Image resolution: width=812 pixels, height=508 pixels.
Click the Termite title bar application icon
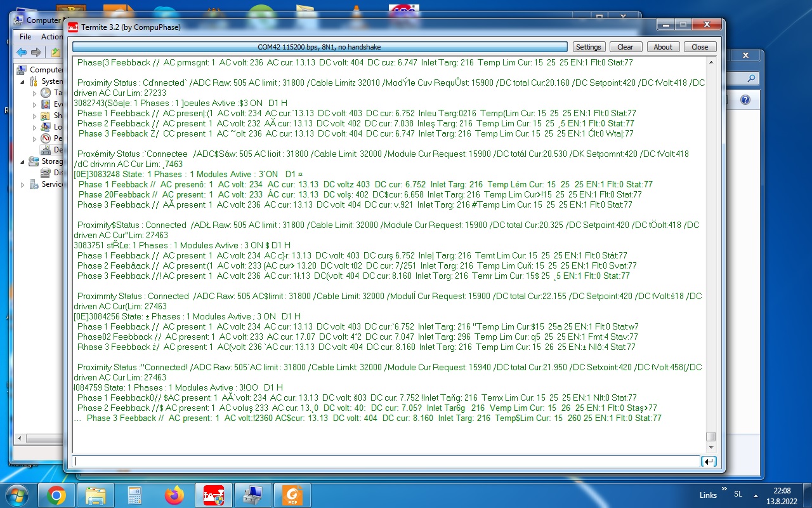click(x=73, y=27)
